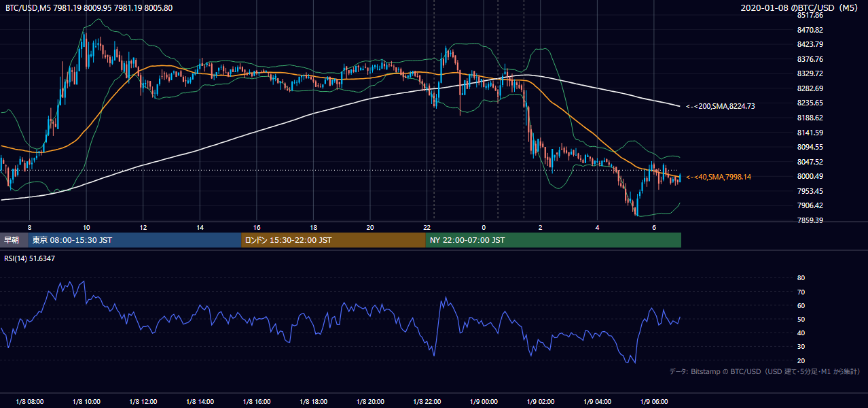Click RSI axis level 20
868x408 pixels.
pos(801,360)
